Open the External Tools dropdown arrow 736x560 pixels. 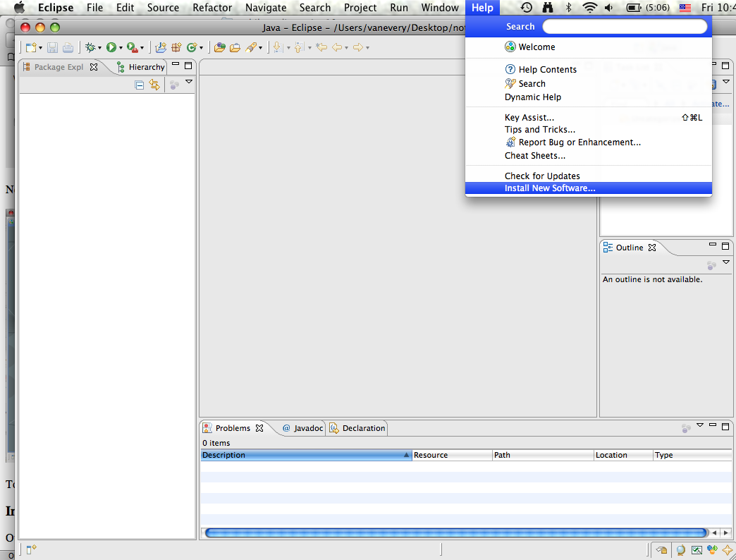pyautogui.click(x=142, y=48)
